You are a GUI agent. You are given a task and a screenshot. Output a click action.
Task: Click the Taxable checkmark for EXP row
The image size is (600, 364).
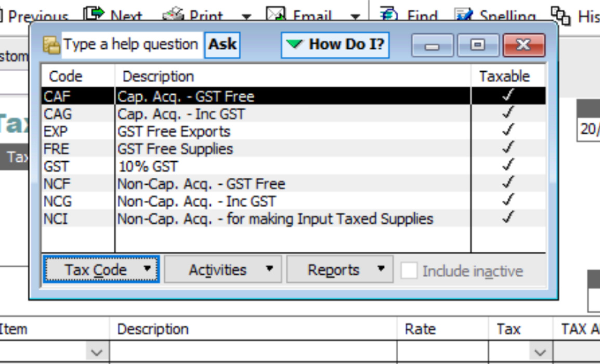pyautogui.click(x=508, y=130)
